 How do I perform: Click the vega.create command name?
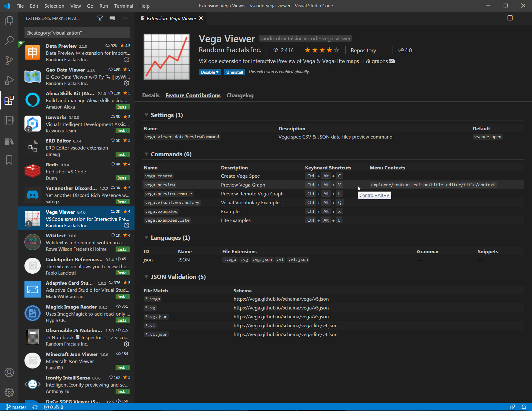click(159, 176)
